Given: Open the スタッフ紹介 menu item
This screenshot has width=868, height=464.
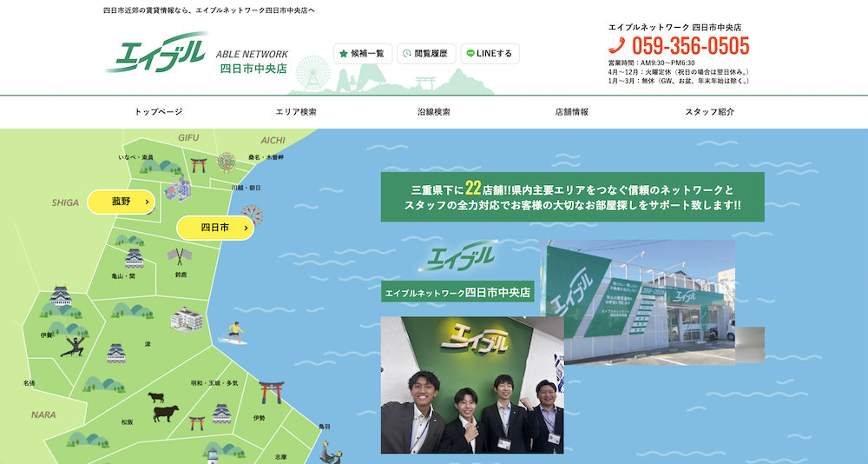Looking at the screenshot, I should coord(710,112).
